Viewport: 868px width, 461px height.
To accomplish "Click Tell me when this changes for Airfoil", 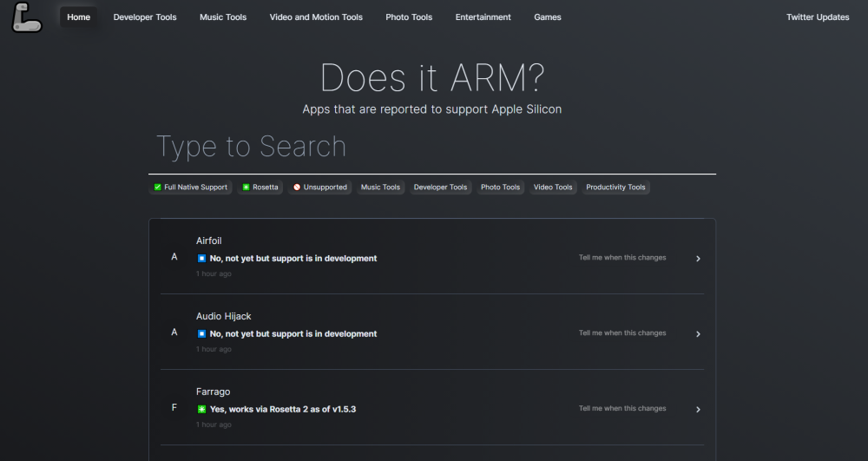I will tap(622, 257).
